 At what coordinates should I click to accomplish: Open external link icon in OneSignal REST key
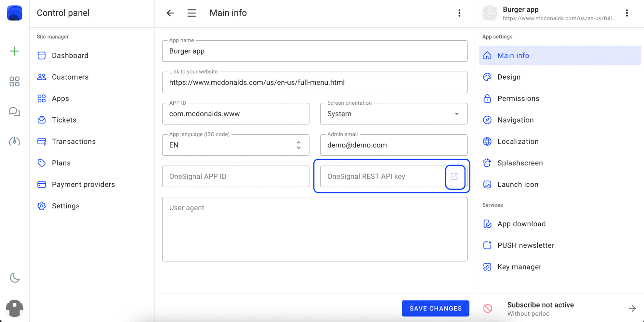pos(454,176)
